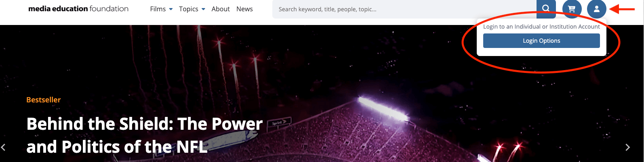Click the media education foundation logo
The height and width of the screenshot is (162, 644).
tap(78, 8)
